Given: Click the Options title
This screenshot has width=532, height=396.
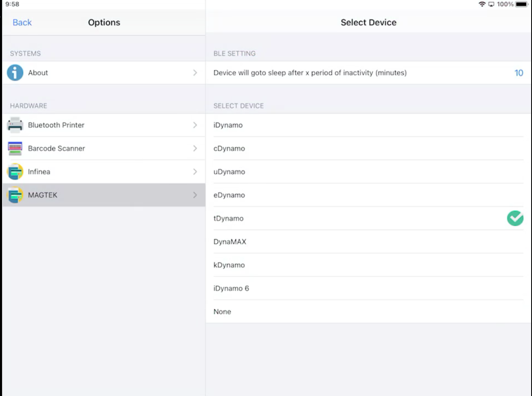Looking at the screenshot, I should [104, 22].
